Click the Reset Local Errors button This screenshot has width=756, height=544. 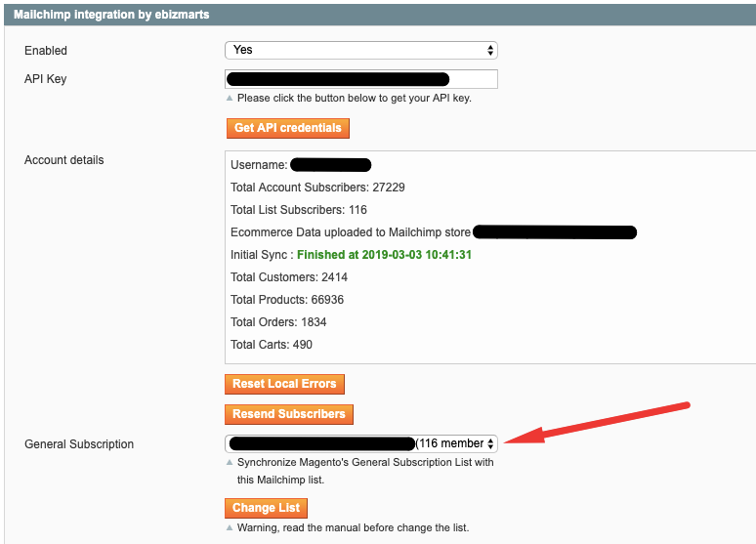click(x=284, y=384)
